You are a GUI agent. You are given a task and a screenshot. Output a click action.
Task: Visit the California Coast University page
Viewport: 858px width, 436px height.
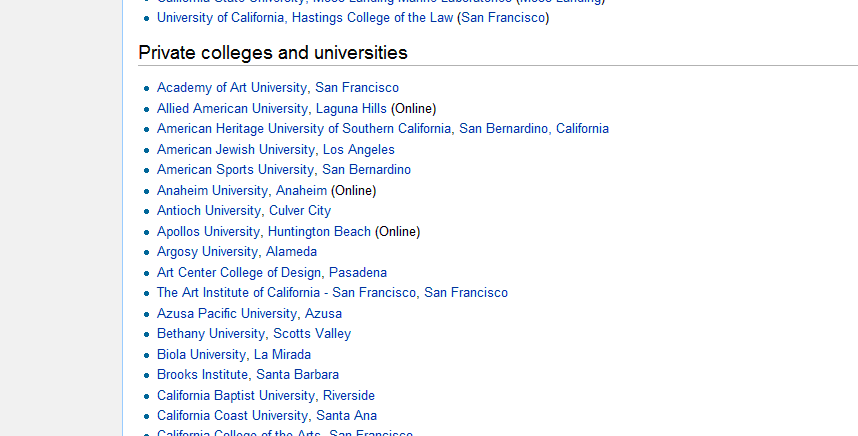tap(232, 416)
